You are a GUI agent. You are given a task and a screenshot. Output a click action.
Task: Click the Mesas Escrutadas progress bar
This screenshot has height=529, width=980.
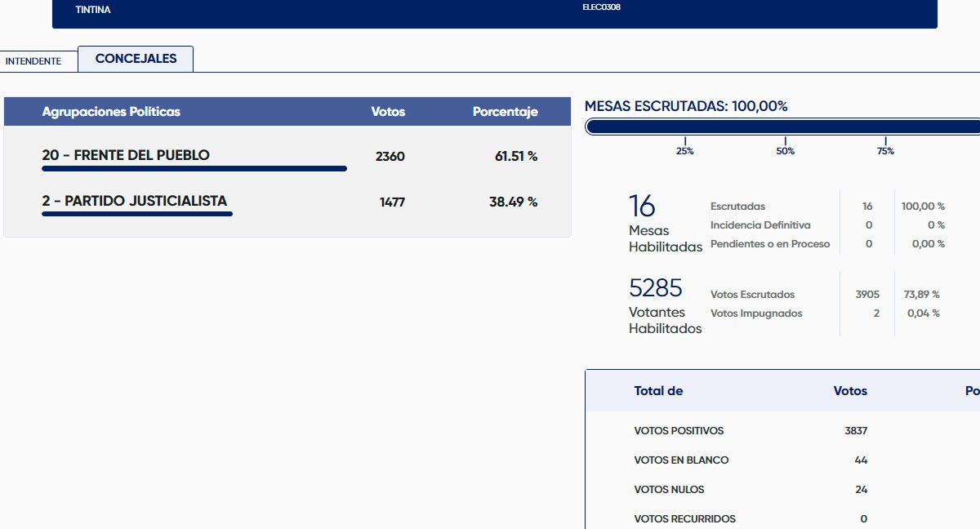click(782, 127)
